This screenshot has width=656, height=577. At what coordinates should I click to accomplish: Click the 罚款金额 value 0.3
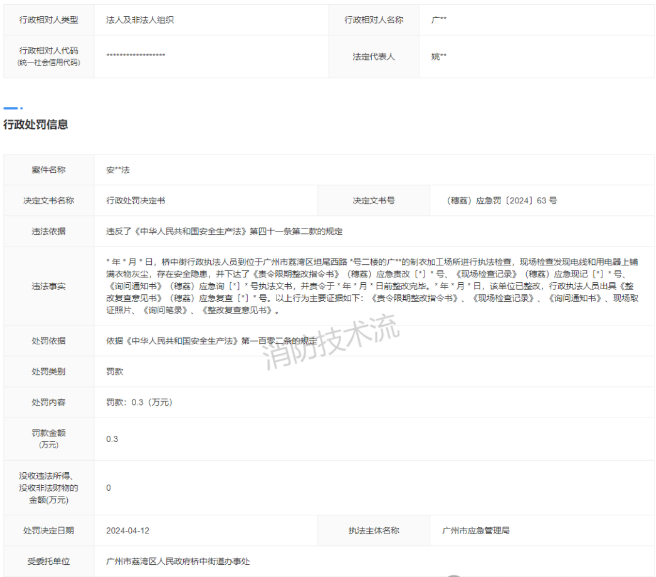point(112,439)
